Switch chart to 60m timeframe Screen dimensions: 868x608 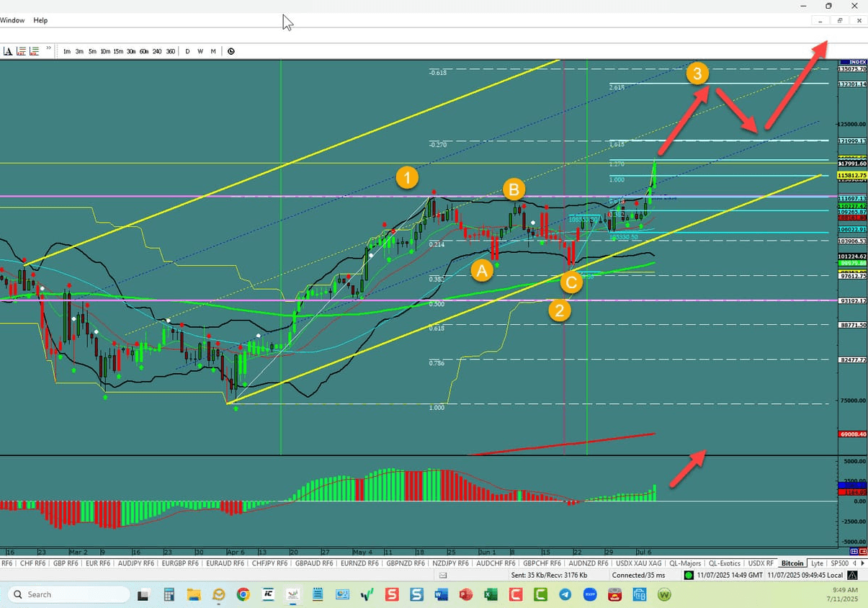[143, 51]
